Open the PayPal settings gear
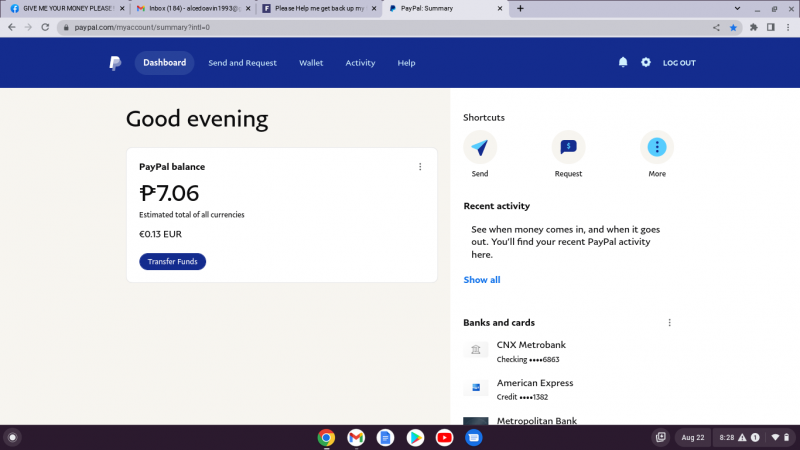800x450 pixels. [x=646, y=62]
